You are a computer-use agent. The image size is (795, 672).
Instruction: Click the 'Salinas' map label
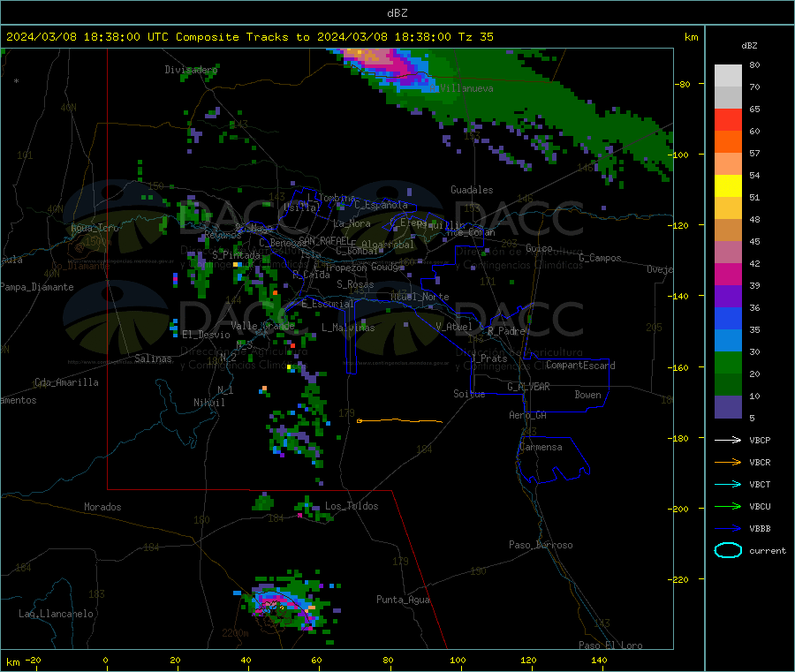[x=153, y=359]
